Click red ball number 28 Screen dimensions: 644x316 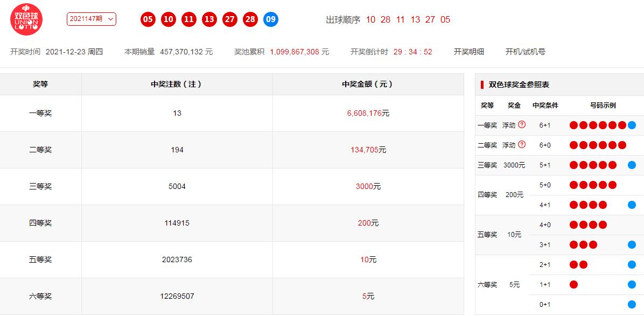pos(250,19)
